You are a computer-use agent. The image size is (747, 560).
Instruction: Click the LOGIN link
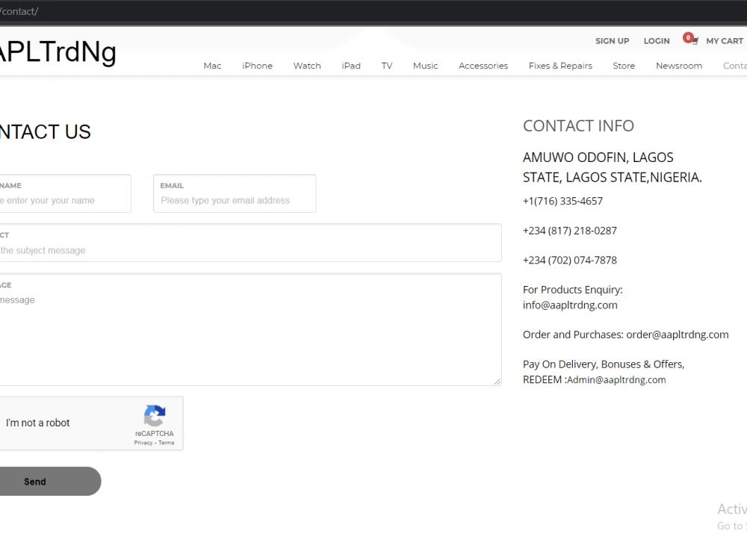[x=657, y=41]
